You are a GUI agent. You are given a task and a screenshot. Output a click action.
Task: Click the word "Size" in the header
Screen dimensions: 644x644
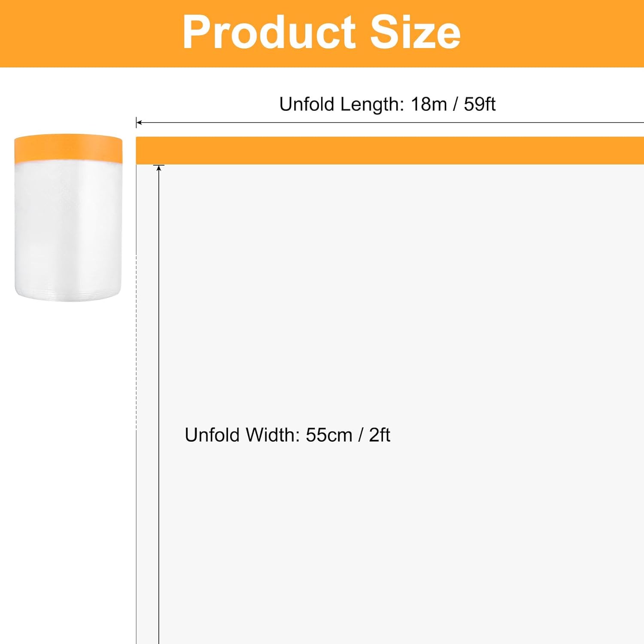(415, 33)
